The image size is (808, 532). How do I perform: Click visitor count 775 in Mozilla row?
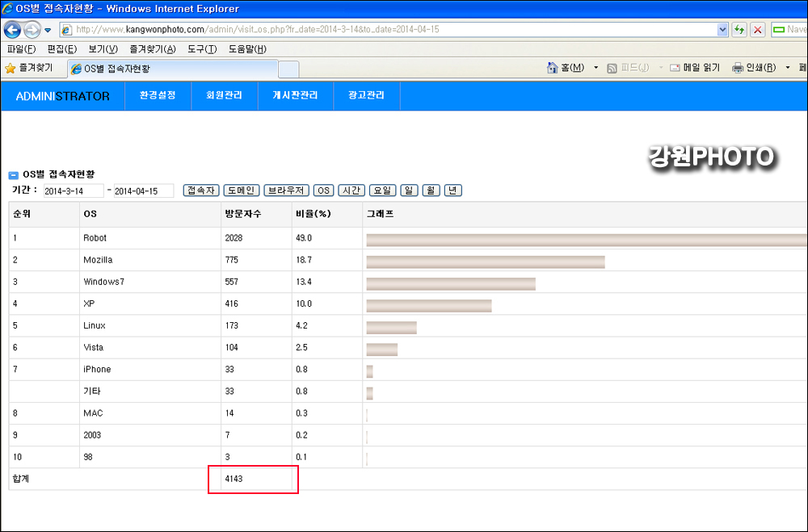click(x=231, y=260)
